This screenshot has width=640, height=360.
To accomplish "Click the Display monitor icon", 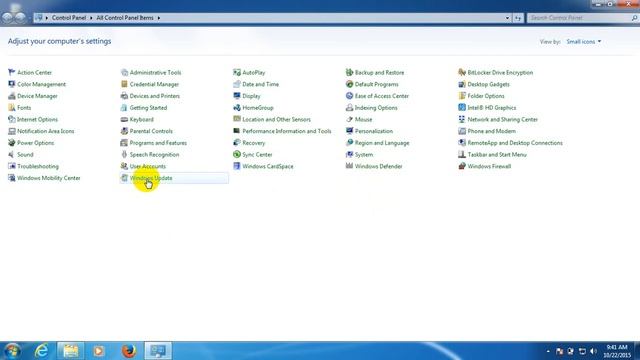I will click(x=237, y=96).
